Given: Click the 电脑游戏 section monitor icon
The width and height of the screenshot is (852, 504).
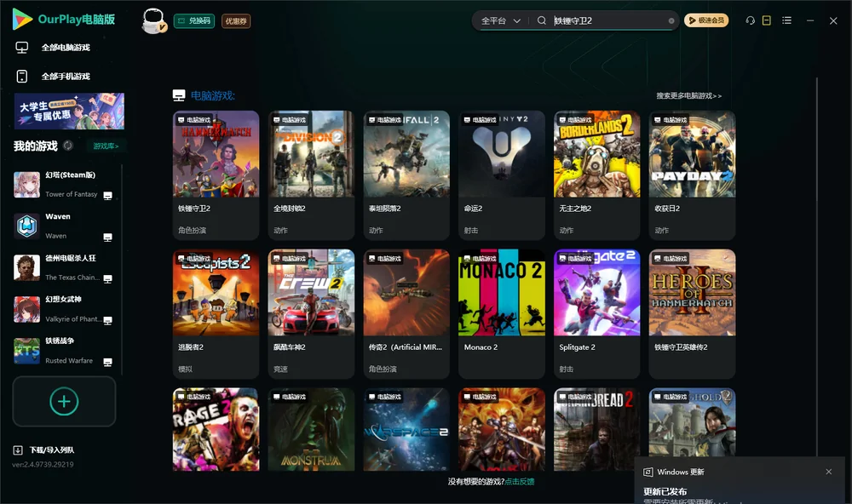Looking at the screenshot, I should click(x=179, y=95).
